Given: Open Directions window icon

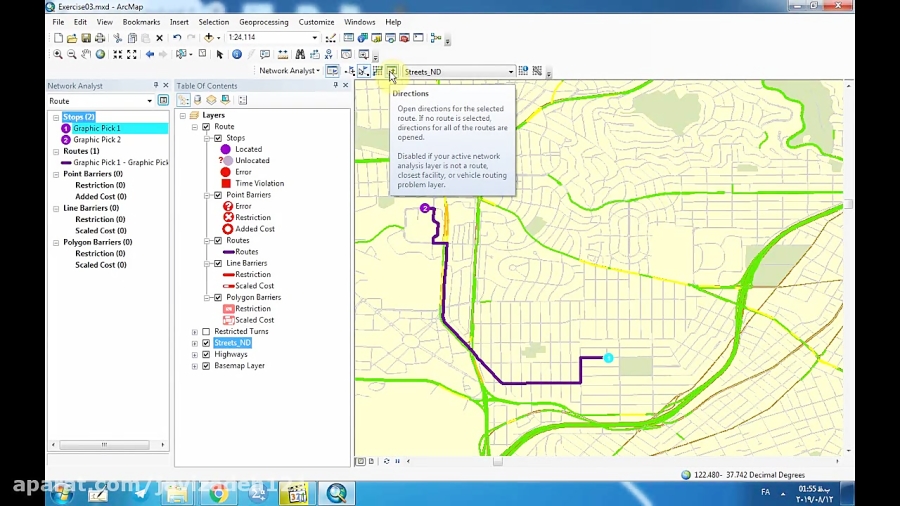Looking at the screenshot, I should [x=392, y=71].
